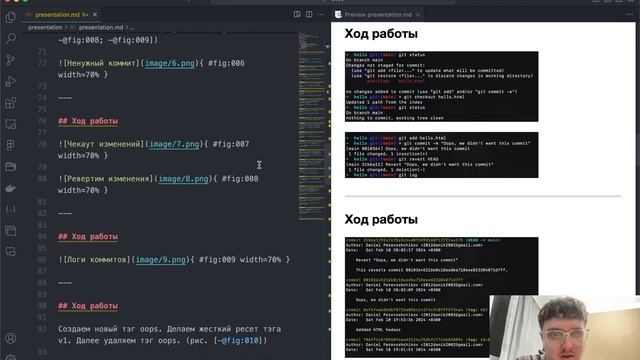This screenshot has height=360, width=640.
Task: Close the presentation.md editor tab
Action: (95, 15)
